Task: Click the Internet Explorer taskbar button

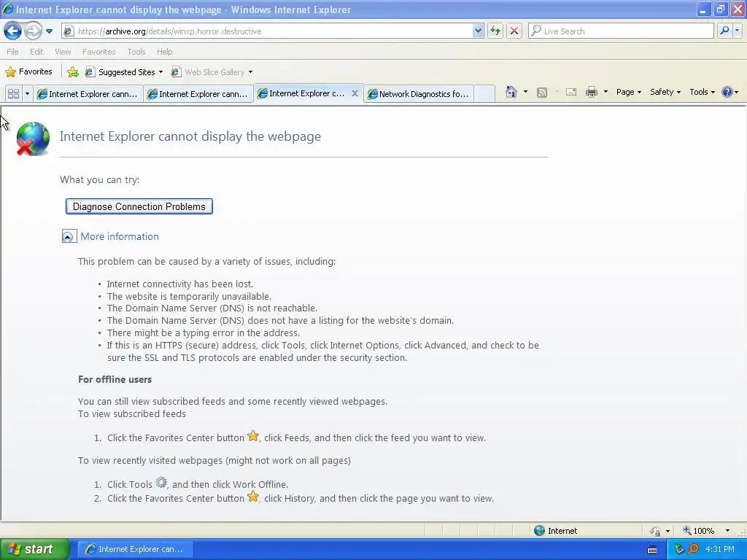Action: [135, 549]
